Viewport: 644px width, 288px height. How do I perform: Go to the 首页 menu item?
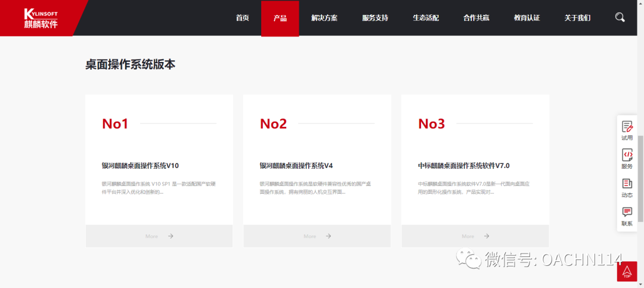coord(242,18)
